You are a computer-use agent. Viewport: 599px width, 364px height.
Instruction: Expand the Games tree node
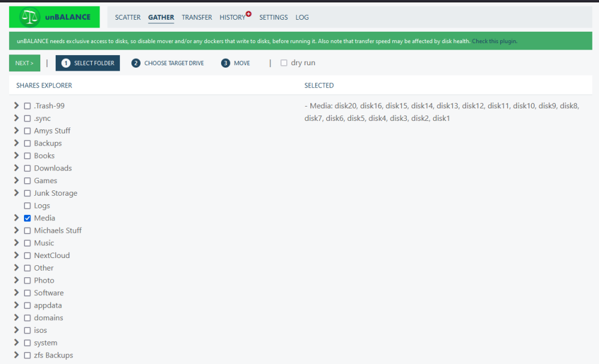16,180
